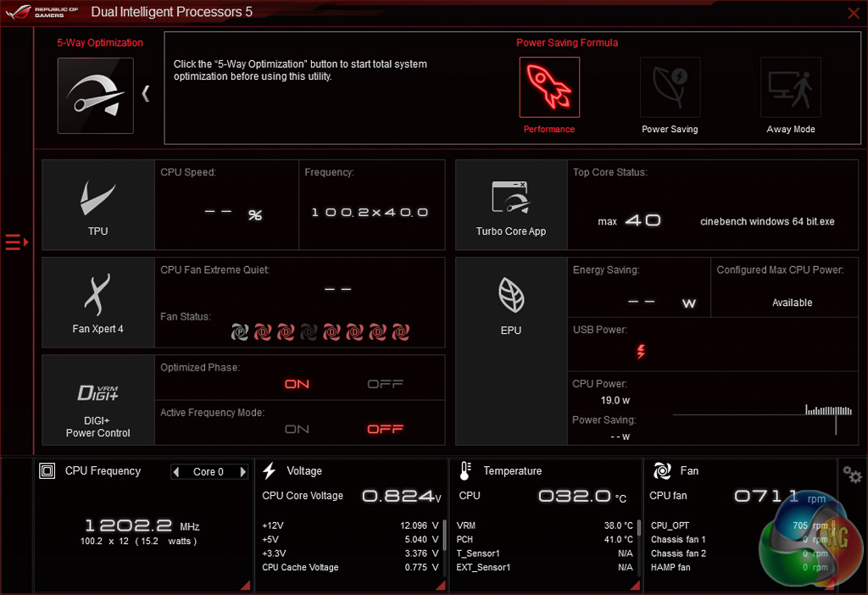This screenshot has height=595, width=868.
Task: Open the TPU panel
Action: coord(98,205)
